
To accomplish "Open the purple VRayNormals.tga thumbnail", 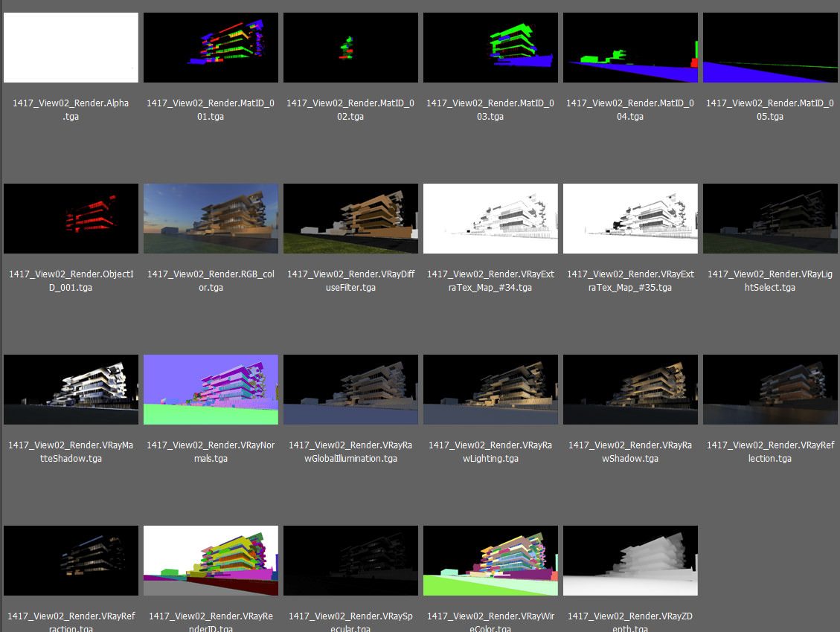I will point(211,390).
